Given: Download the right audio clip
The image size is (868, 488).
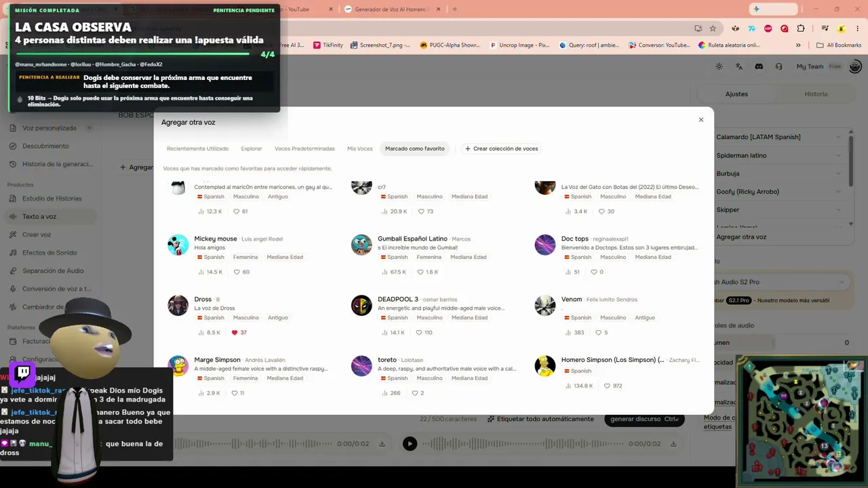Looking at the screenshot, I should click(x=673, y=444).
